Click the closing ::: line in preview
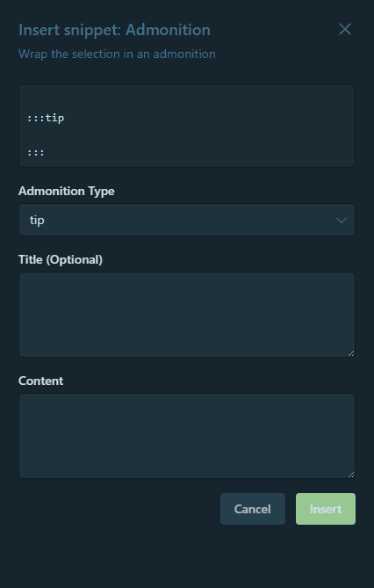374x588 pixels. click(36, 153)
